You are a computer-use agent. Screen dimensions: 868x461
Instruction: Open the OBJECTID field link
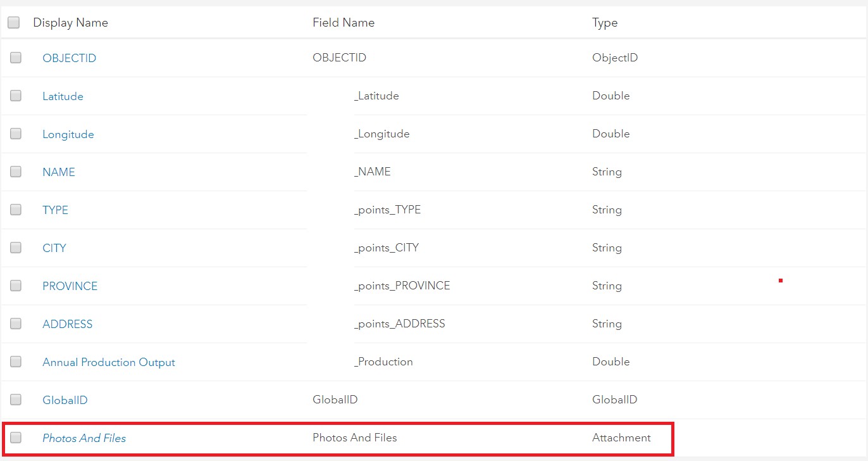(69, 58)
